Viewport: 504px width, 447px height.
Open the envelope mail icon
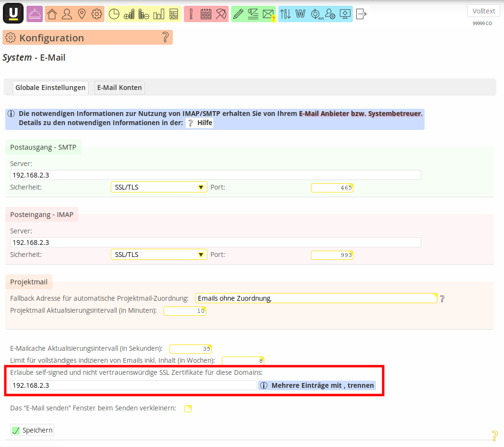click(268, 14)
